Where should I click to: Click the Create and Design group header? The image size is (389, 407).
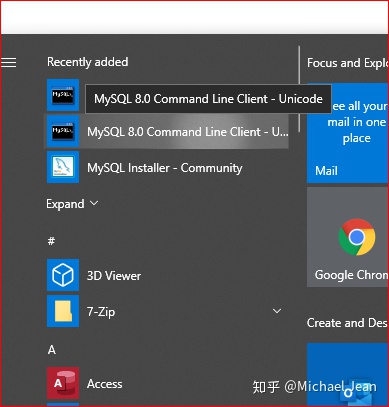pos(347,323)
